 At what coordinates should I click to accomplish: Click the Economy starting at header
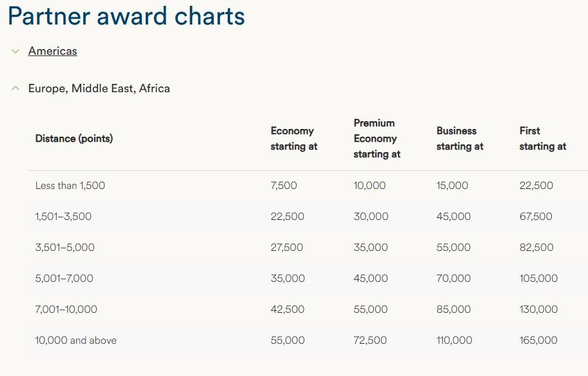point(293,139)
